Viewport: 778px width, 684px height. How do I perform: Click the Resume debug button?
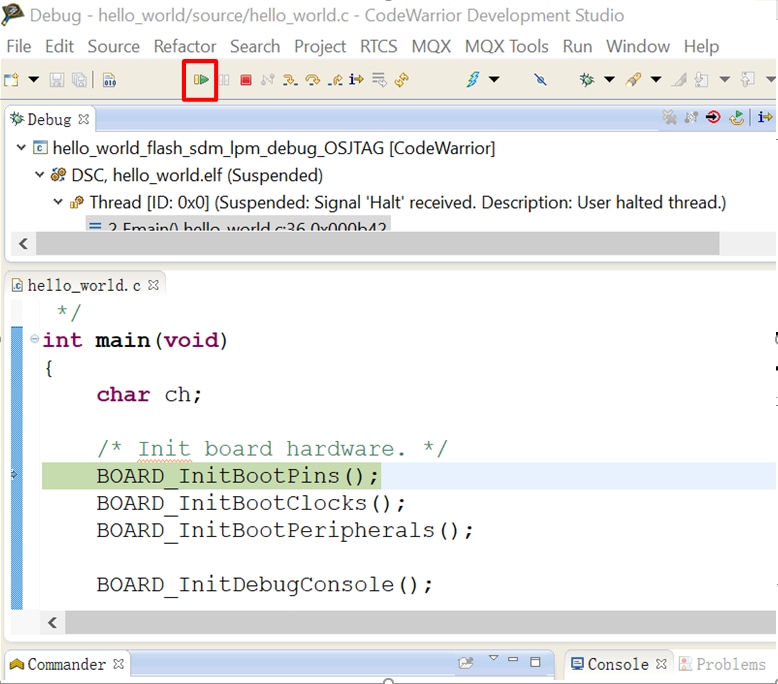[x=201, y=80]
